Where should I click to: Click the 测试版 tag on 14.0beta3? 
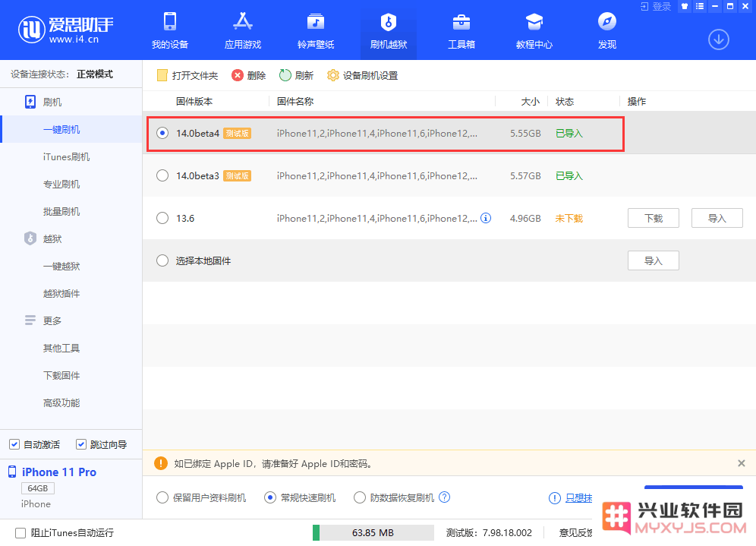coord(237,175)
